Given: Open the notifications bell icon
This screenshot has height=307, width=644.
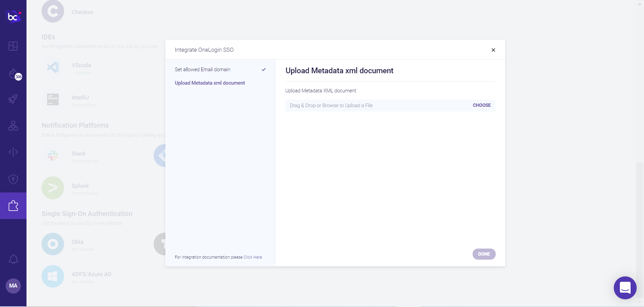Looking at the screenshot, I should point(13,259).
